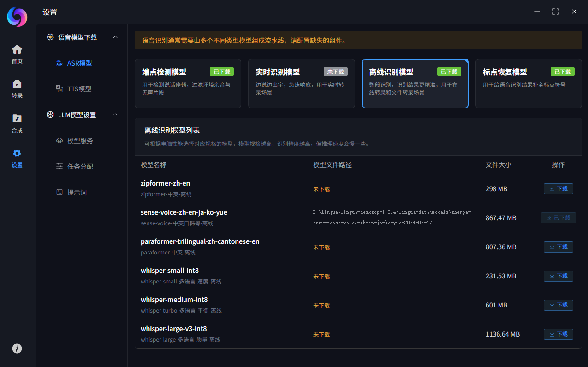This screenshot has height=367, width=588.
Task: Open the info icon in sidebar
Action: click(17, 349)
